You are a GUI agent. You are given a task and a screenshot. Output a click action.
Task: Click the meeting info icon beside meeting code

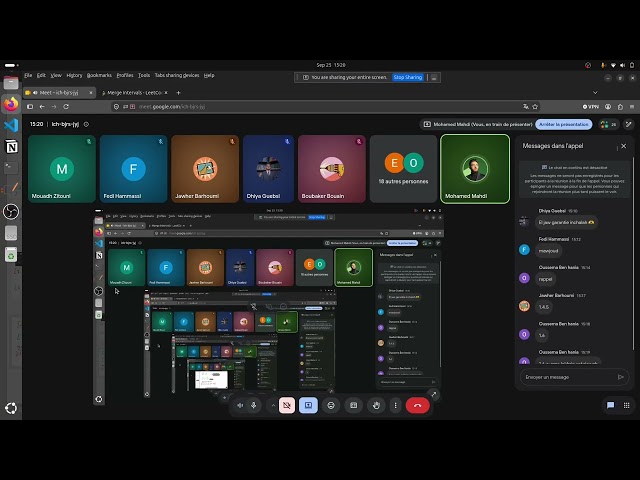(86, 124)
